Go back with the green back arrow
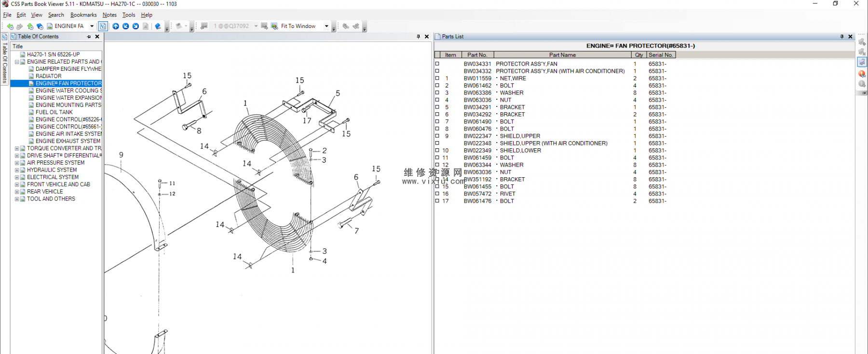The image size is (868, 354). [x=10, y=26]
